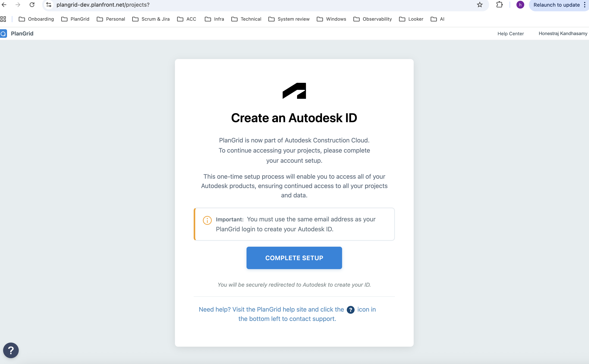The width and height of the screenshot is (589, 364).
Task: Expand the Scrum & Jira bookmarks folder
Action: point(151,19)
